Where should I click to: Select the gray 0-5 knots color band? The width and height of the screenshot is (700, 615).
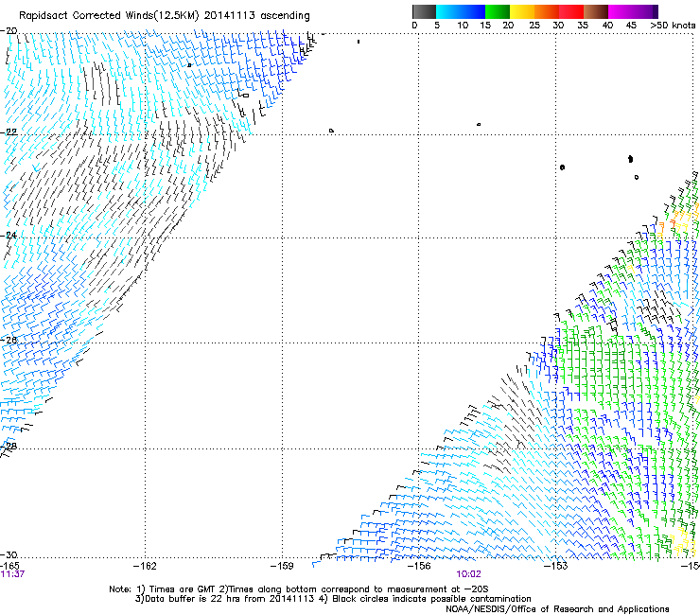pyautogui.click(x=424, y=11)
